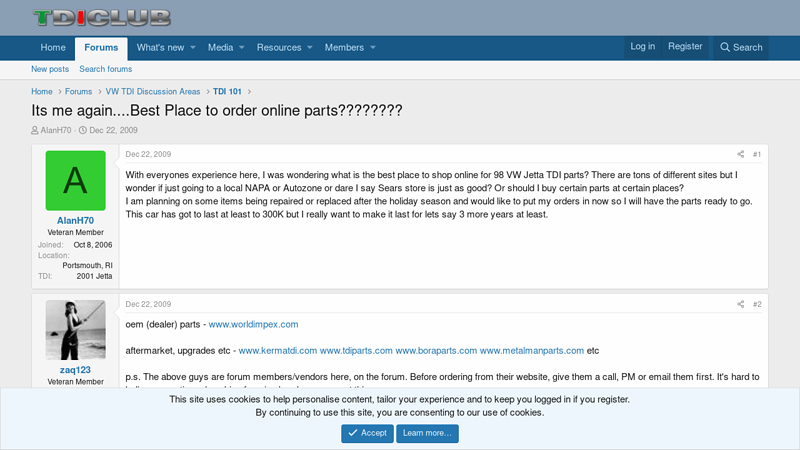
Task: Expand the What's new dropdown arrow
Action: click(x=193, y=47)
